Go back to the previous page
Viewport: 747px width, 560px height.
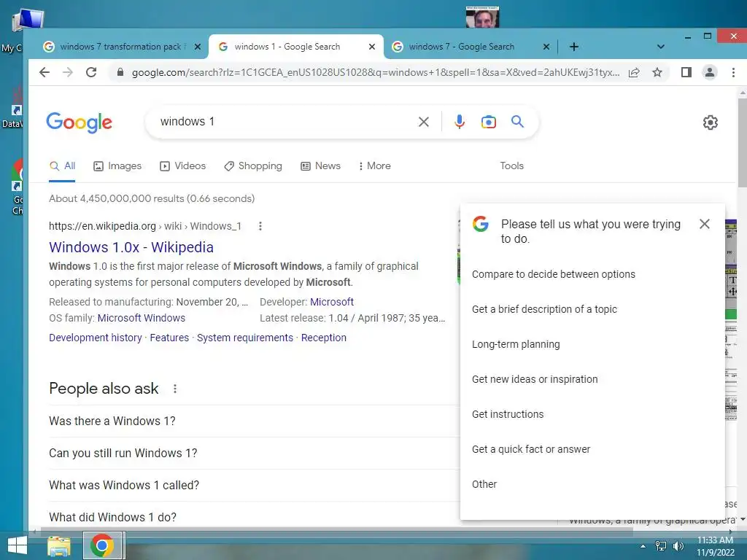pyautogui.click(x=44, y=72)
